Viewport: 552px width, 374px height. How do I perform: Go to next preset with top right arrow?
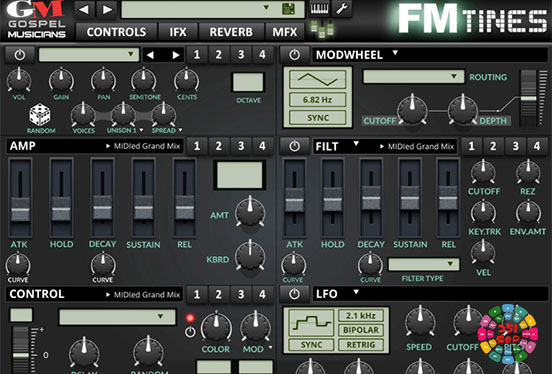point(107,9)
